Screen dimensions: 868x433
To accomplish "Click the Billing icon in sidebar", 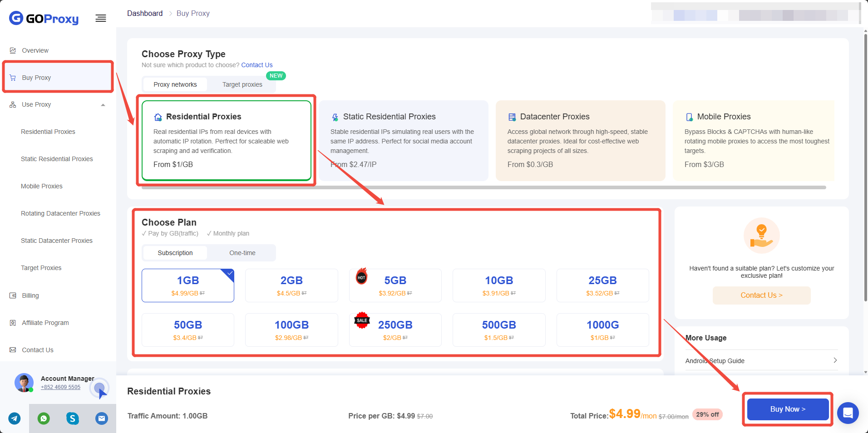I will (x=13, y=295).
